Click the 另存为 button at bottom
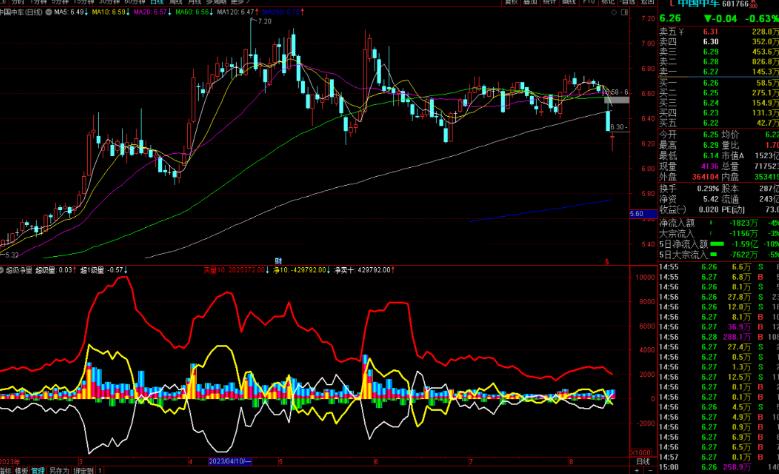 click(59, 470)
